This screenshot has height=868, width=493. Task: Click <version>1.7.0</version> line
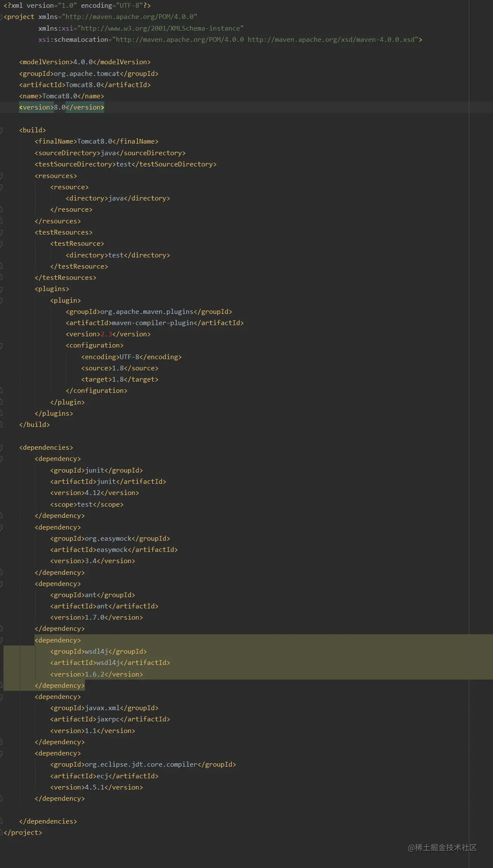(97, 617)
